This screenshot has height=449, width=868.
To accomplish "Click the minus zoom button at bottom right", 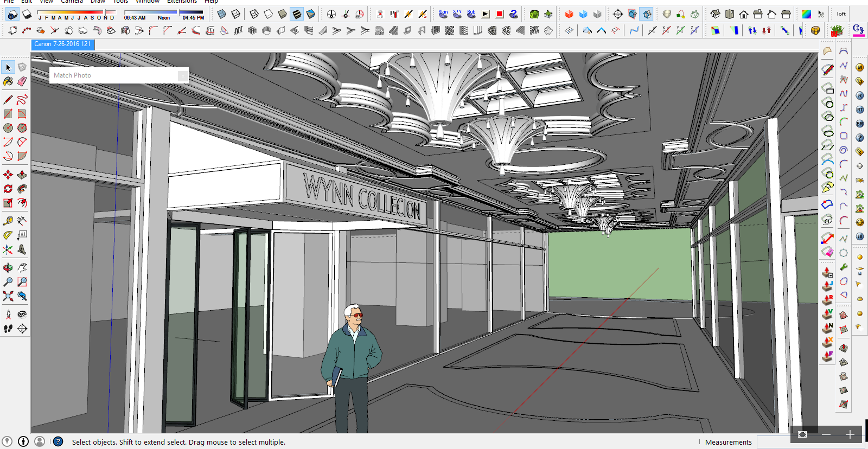I will [826, 434].
